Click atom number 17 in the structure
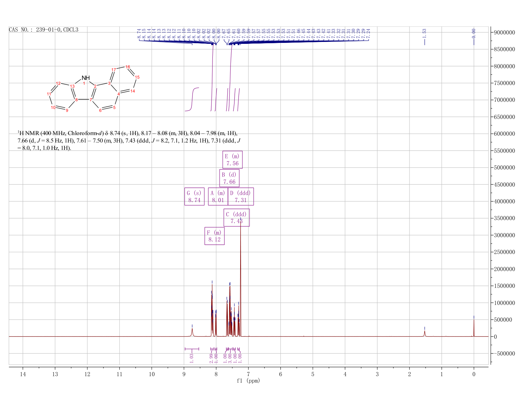532x411 pixels. [113, 70]
